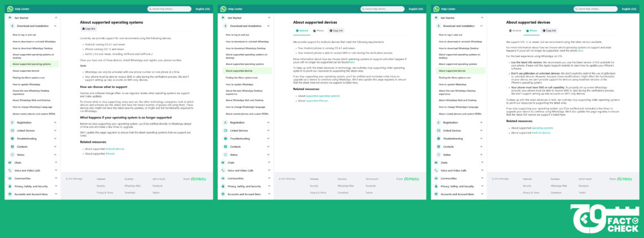Select Android tab in middle window

tap(302, 31)
